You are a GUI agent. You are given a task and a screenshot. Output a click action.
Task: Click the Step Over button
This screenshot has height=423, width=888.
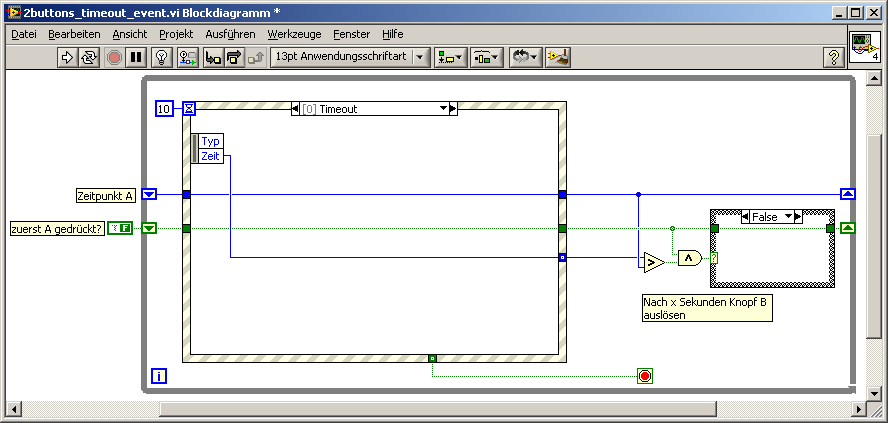point(234,57)
